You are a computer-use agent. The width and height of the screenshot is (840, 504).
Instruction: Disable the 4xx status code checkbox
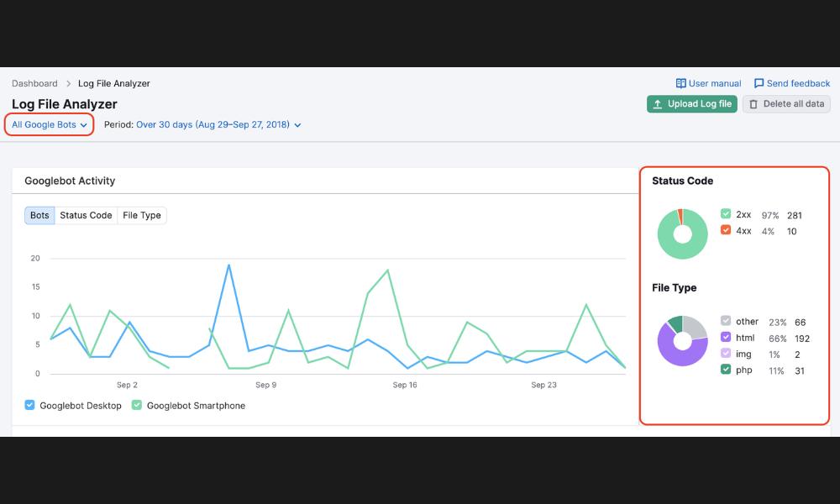click(726, 230)
